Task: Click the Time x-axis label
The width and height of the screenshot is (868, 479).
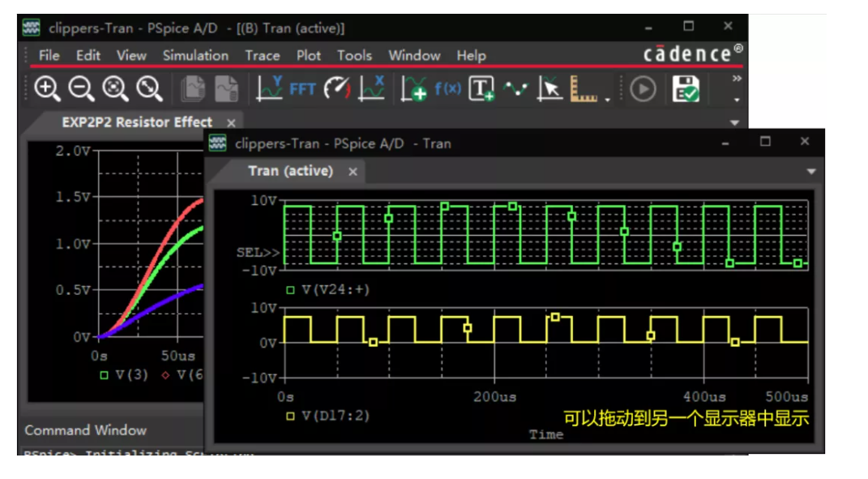Action: pos(545,434)
